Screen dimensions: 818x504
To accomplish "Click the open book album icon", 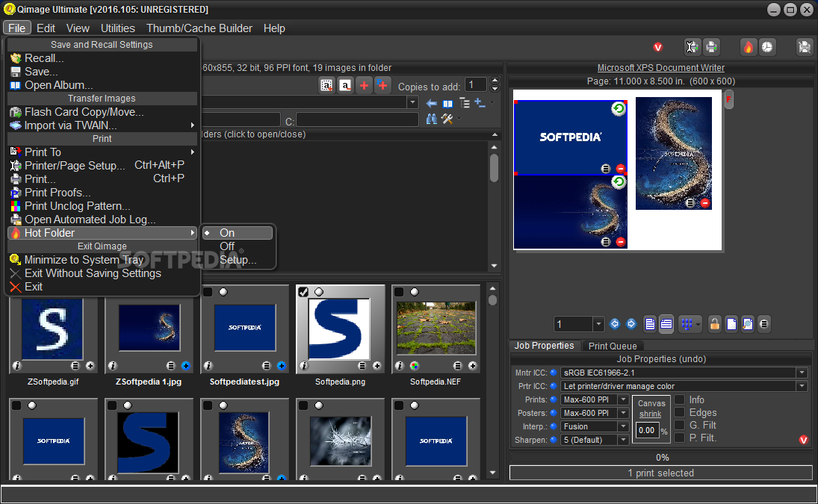I will [x=447, y=103].
